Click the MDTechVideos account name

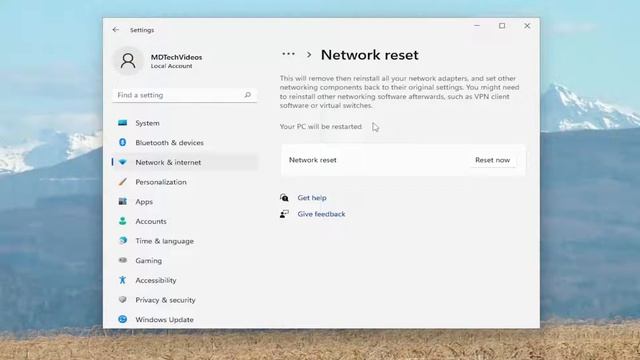coord(176,57)
